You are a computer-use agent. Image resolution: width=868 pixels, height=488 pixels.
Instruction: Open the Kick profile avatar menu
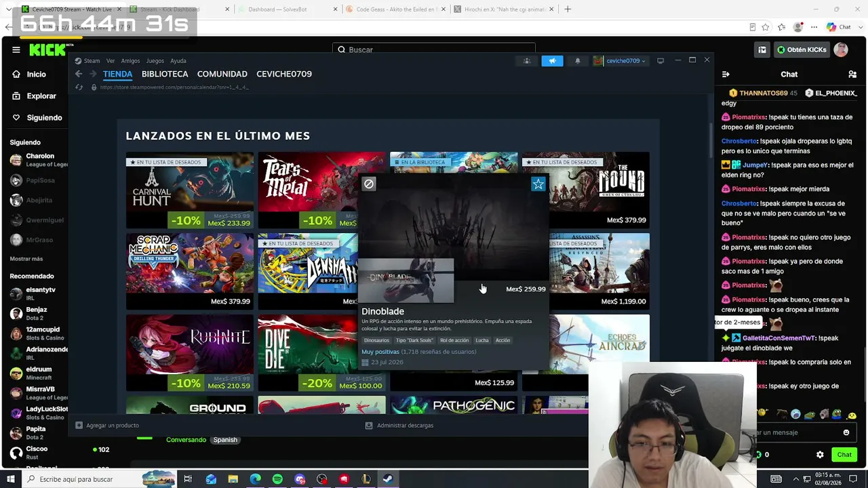point(841,49)
